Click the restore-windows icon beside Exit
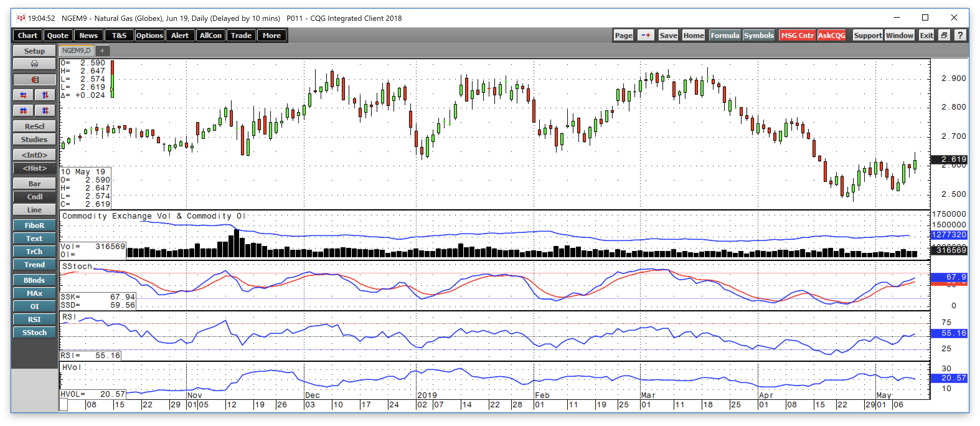980x426 pixels. [x=944, y=35]
